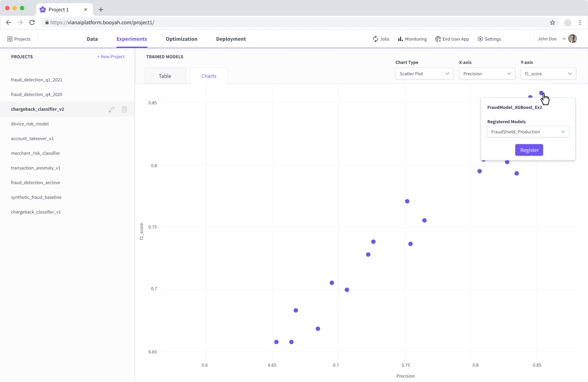The image size is (588, 382).
Task: Open the X-axis Precision dropdown
Action: click(487, 73)
